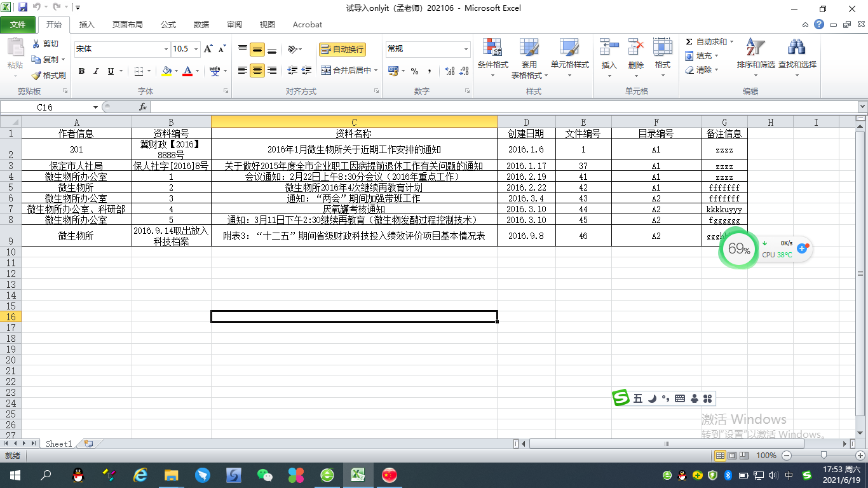Open the font name dropdown showing 宋体
This screenshot has height=488, width=868.
coord(166,49)
